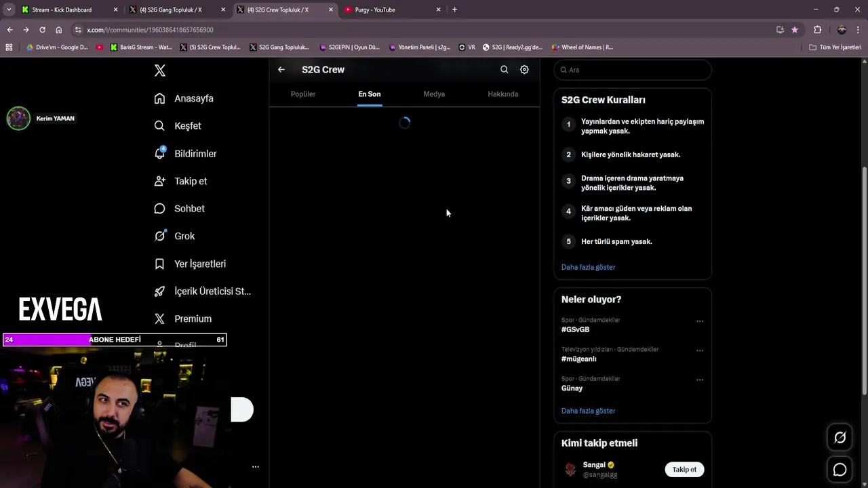Open Chrome apps grid in bookmarks bar
The image size is (868, 488).
click(x=9, y=47)
